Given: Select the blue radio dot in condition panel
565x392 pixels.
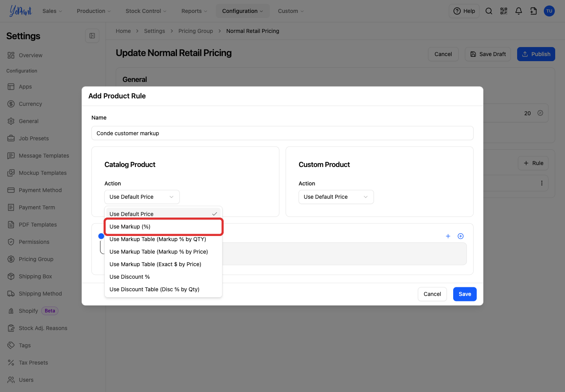Looking at the screenshot, I should (101, 236).
